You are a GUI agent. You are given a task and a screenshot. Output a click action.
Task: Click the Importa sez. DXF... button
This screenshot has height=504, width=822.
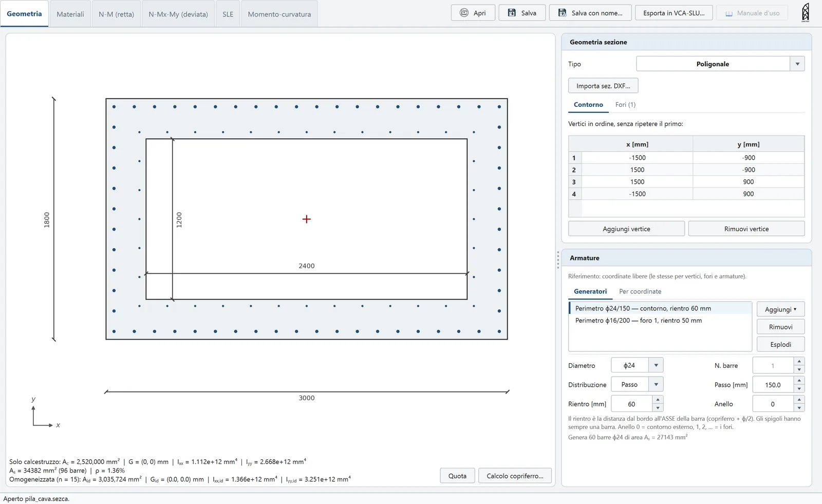[603, 86]
